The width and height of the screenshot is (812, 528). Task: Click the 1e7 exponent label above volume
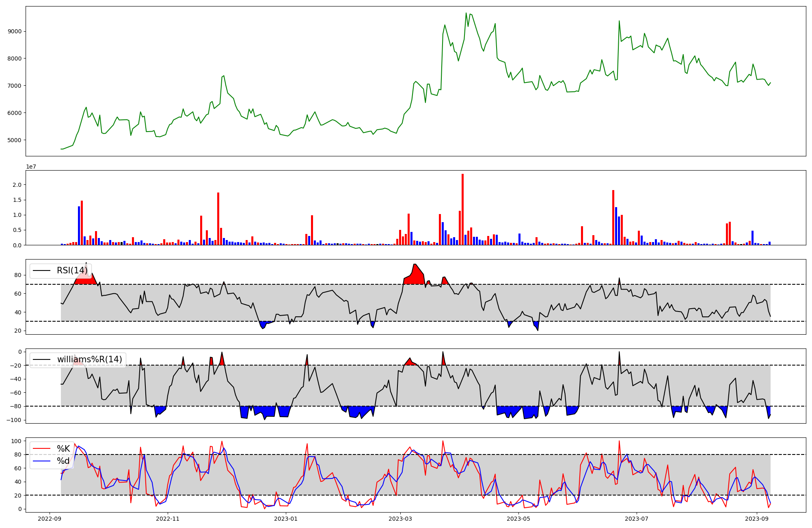(32, 167)
